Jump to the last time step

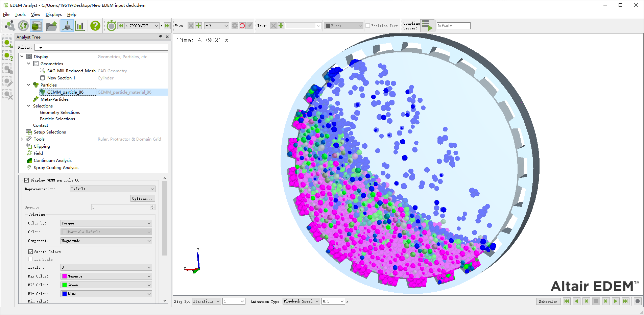[x=167, y=26]
